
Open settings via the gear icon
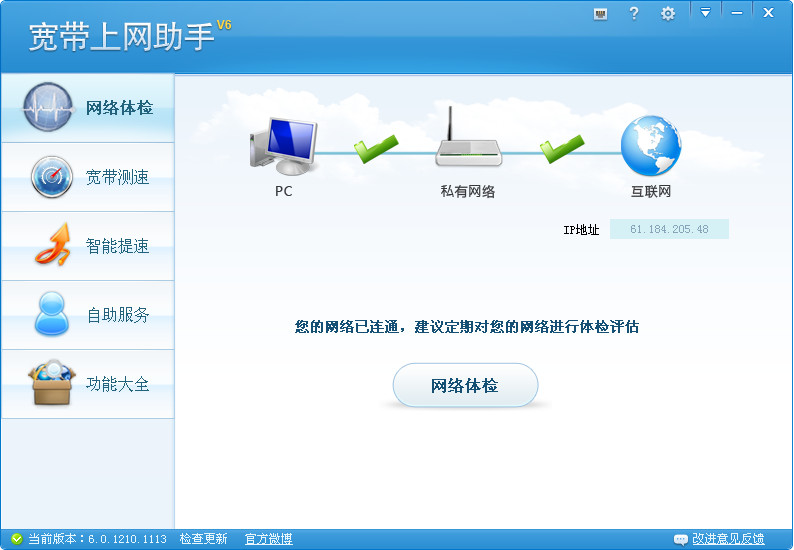pyautogui.click(x=668, y=14)
